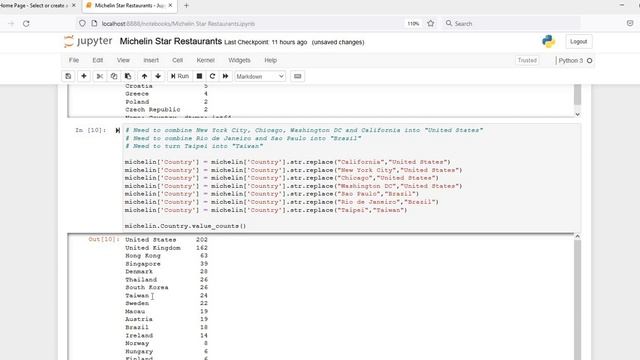The height and width of the screenshot is (360, 640).
Task: Move selected cell up arrow
Action: pyautogui.click(x=144, y=76)
